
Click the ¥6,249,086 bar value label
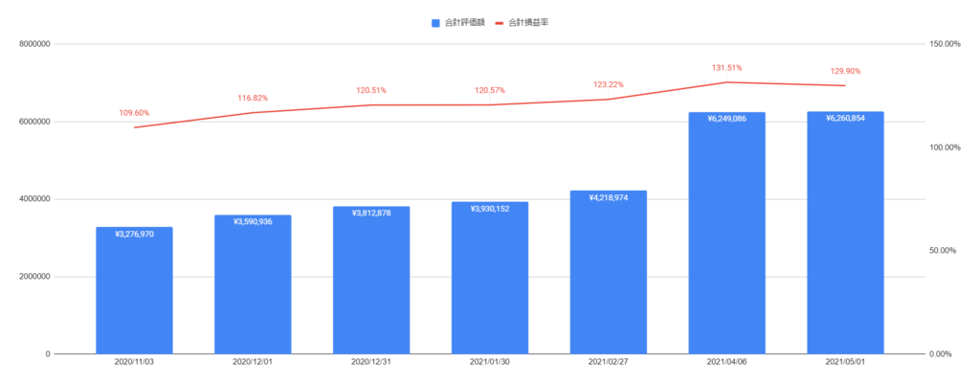[x=727, y=119]
